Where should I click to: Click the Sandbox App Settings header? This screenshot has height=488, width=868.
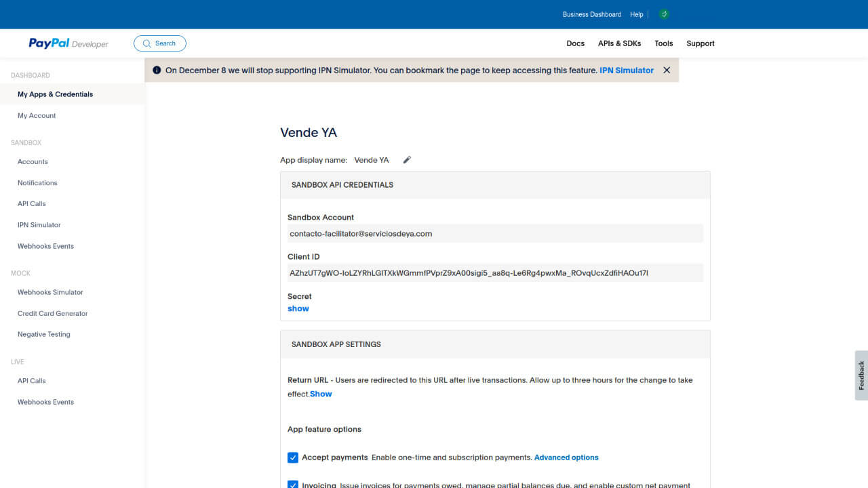pyautogui.click(x=495, y=344)
